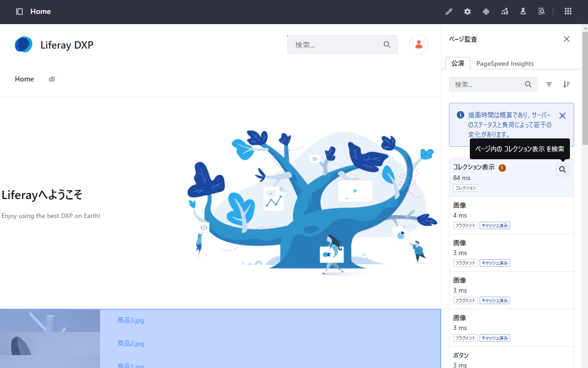Image resolution: width=588 pixels, height=368 pixels.
Task: Open the audit filter icon
Action: point(549,84)
